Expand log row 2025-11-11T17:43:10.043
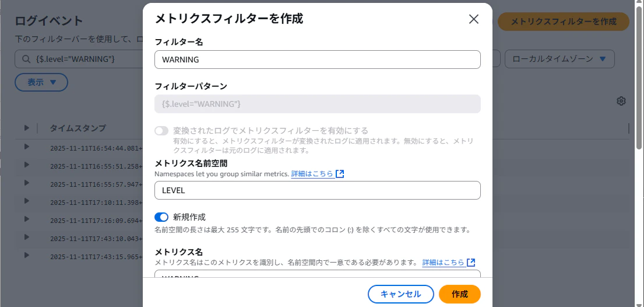The width and height of the screenshot is (644, 307). coord(27,237)
